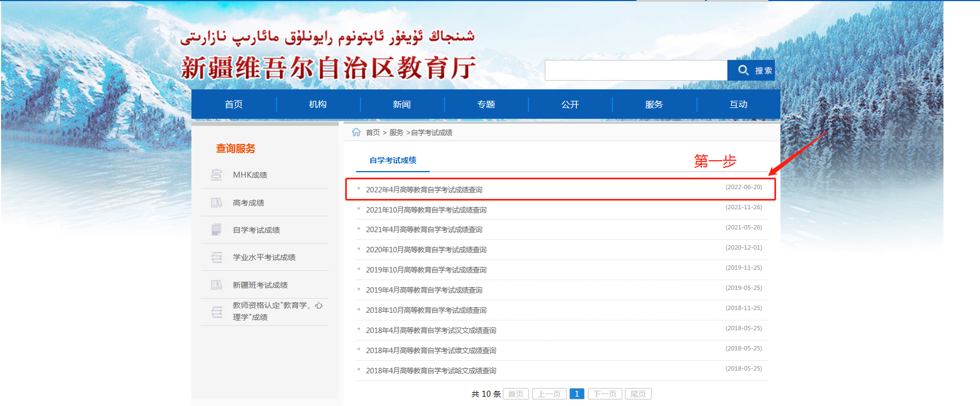This screenshot has height=406, width=980.
Task: Select page 1 in pagination
Action: (576, 394)
